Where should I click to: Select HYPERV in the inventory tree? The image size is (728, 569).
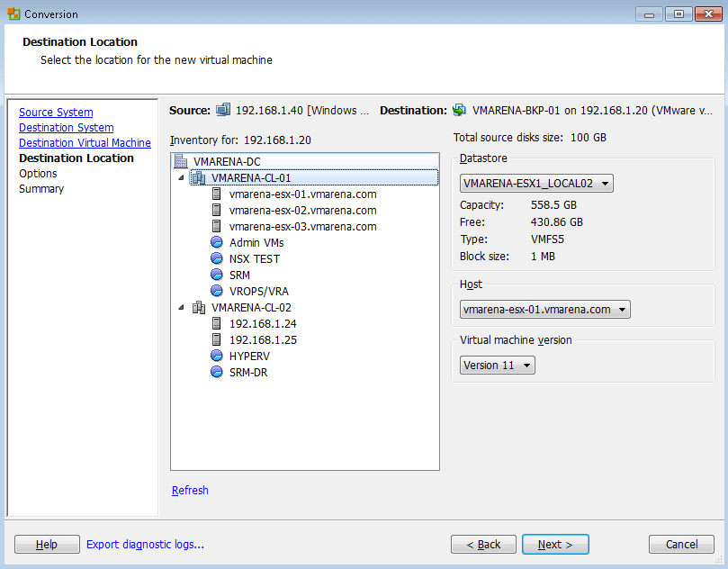coord(249,357)
